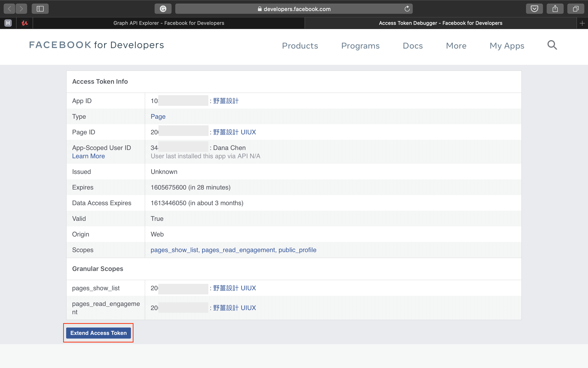Click the Granular Scopes heading
The width and height of the screenshot is (588, 368).
[x=98, y=269]
